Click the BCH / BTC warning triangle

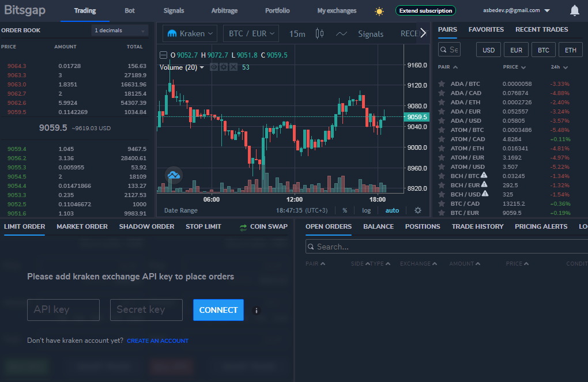484,175
